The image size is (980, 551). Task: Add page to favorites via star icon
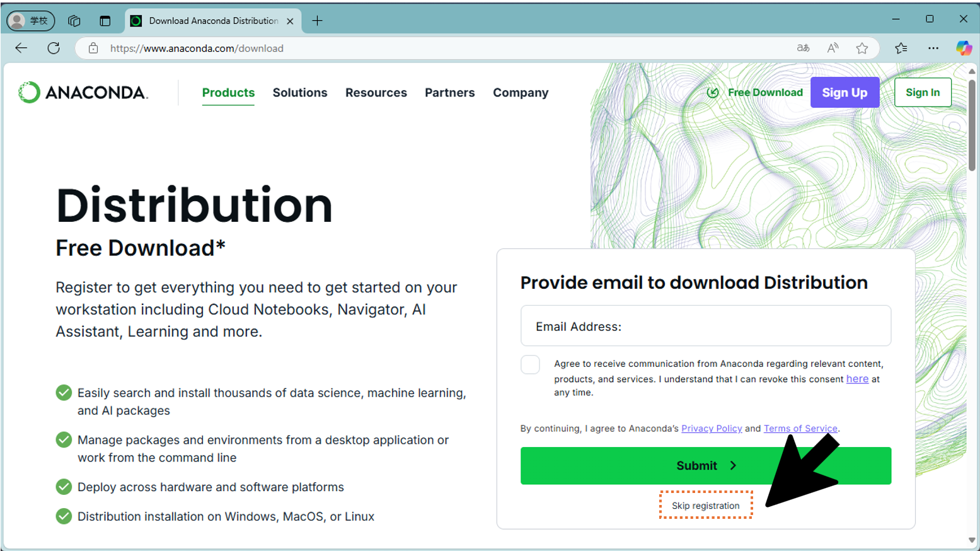(x=862, y=48)
